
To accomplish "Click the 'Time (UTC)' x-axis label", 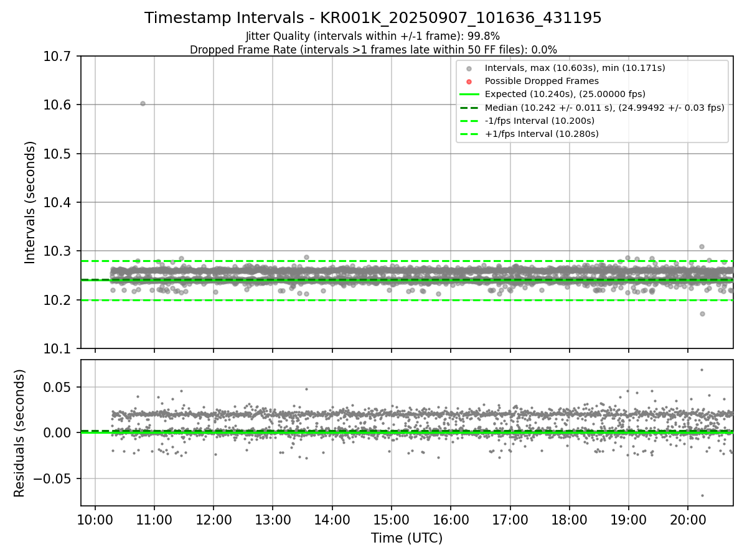I will 406,538.
